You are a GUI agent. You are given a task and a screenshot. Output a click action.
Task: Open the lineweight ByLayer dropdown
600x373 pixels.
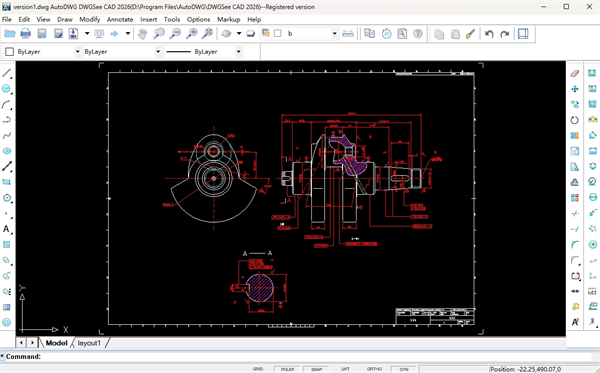(239, 52)
